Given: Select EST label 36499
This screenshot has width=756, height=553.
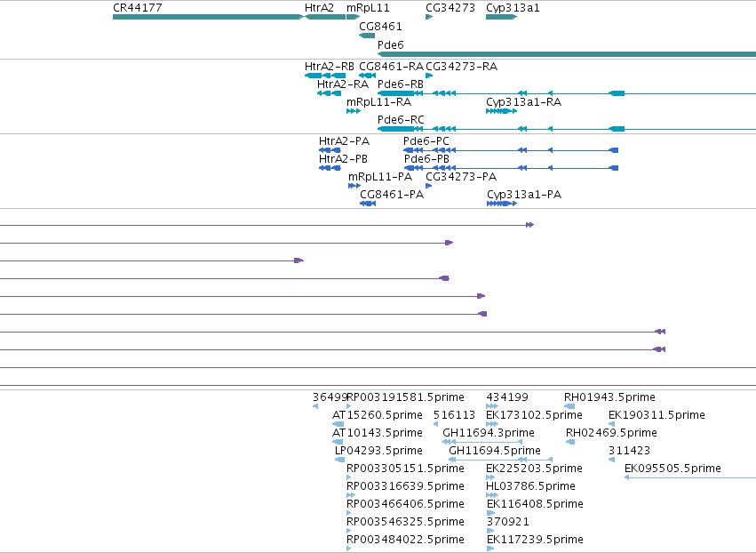Looking at the screenshot, I should point(330,397).
